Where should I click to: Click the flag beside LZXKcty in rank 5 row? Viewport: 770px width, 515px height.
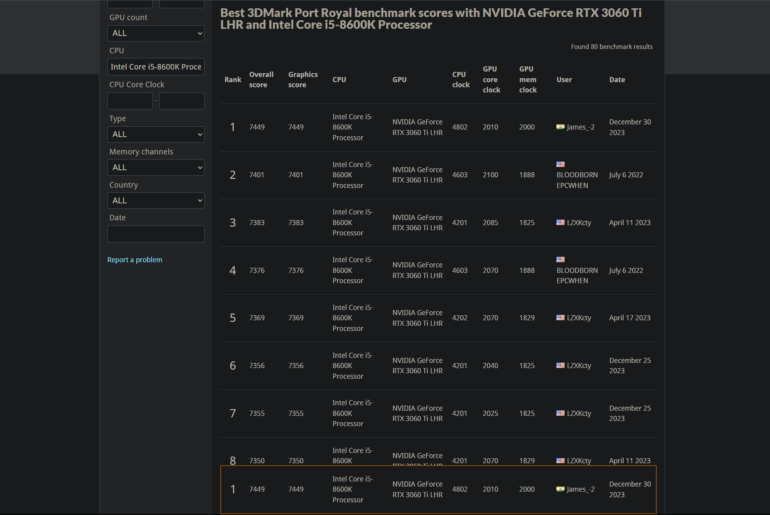[x=560, y=318]
